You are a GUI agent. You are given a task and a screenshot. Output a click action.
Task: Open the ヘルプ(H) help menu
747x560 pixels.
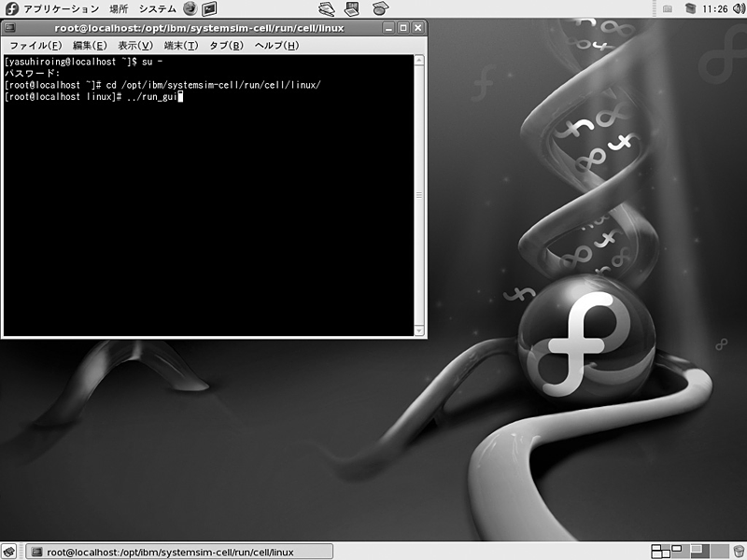pos(276,45)
